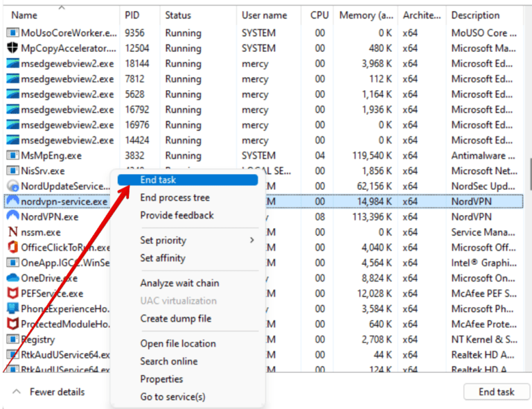Click the OneApp.IGCC.WinService icon
Screen dimensions: 532x409
point(12,262)
